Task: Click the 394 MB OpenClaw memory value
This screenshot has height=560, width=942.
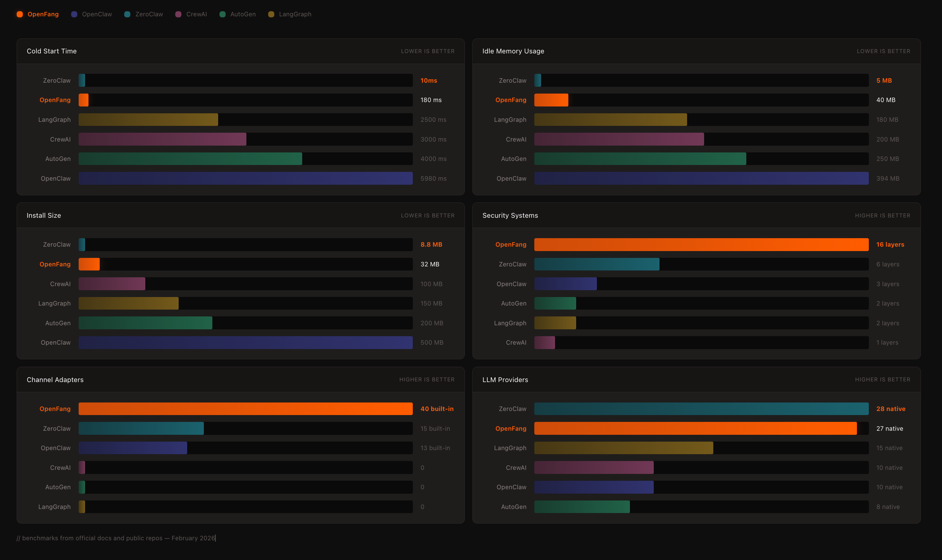Action: click(887, 179)
